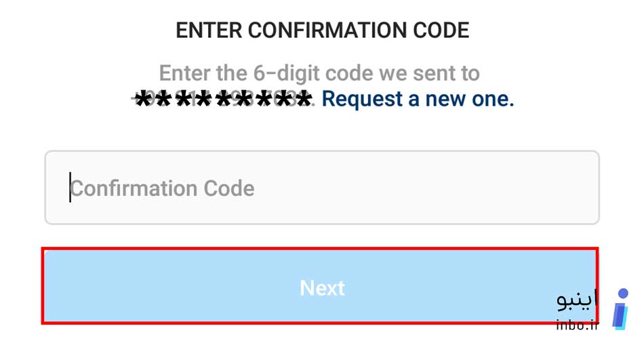Click the word ENTER in the heading

(x=209, y=31)
